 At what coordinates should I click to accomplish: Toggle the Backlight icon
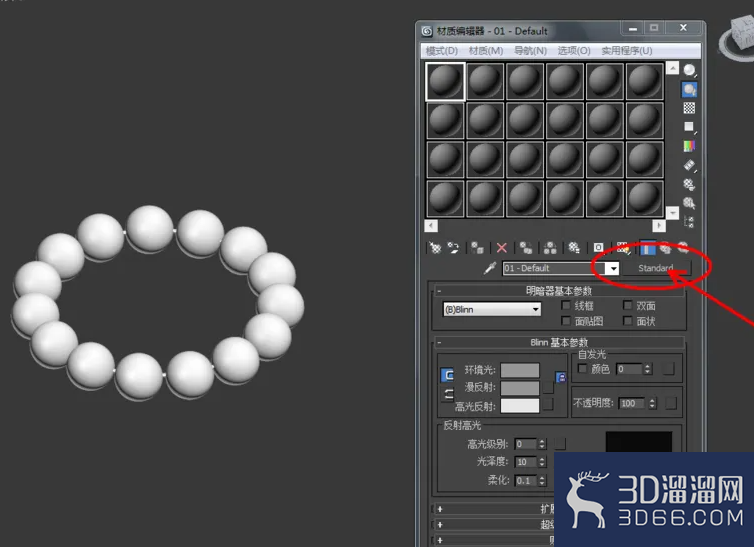[x=690, y=90]
